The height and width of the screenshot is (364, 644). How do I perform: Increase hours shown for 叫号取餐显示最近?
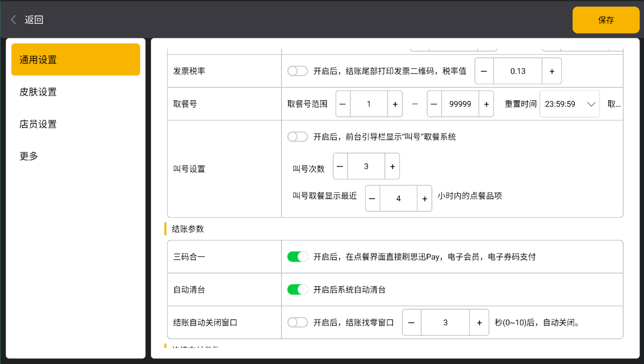coord(424,199)
